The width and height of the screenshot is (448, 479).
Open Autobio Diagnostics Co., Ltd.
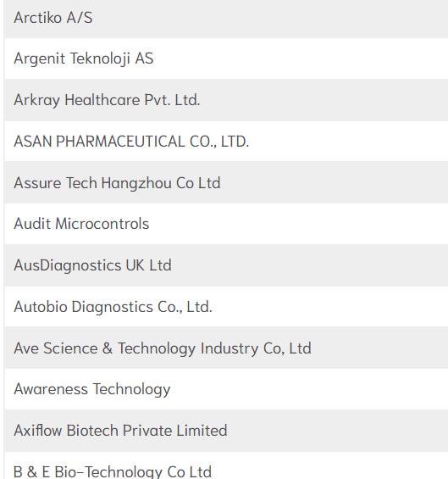[226, 307]
